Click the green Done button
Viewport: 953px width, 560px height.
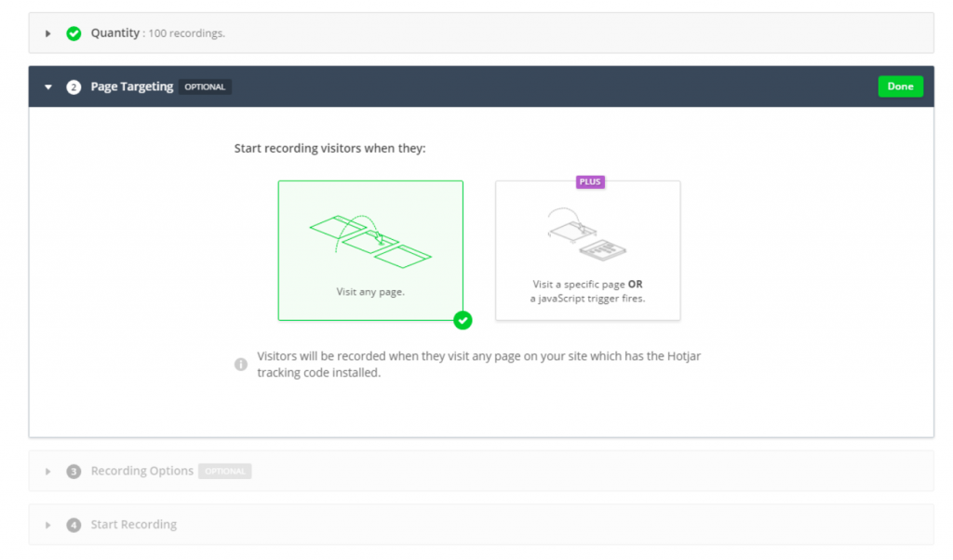point(900,87)
